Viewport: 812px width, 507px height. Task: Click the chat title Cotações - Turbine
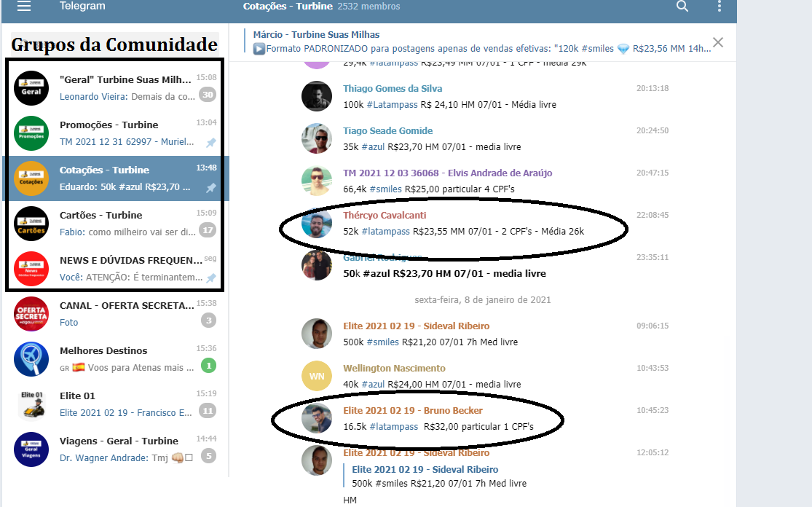(288, 7)
